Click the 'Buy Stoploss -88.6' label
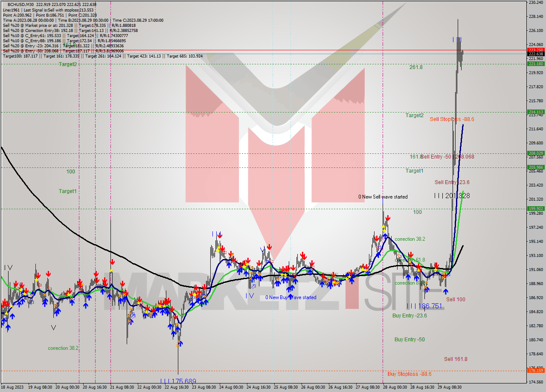This screenshot has height=392, width=546. [409, 374]
